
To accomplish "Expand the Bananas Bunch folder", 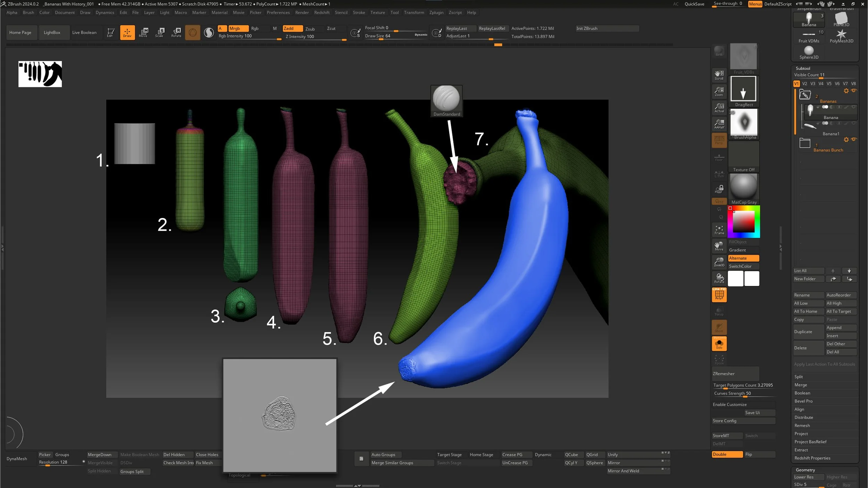I will coord(804,143).
